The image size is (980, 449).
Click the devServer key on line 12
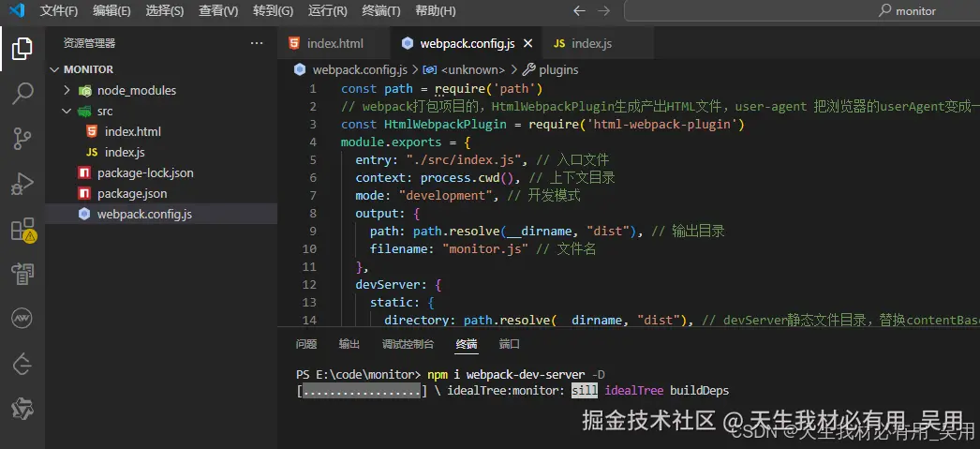point(388,285)
